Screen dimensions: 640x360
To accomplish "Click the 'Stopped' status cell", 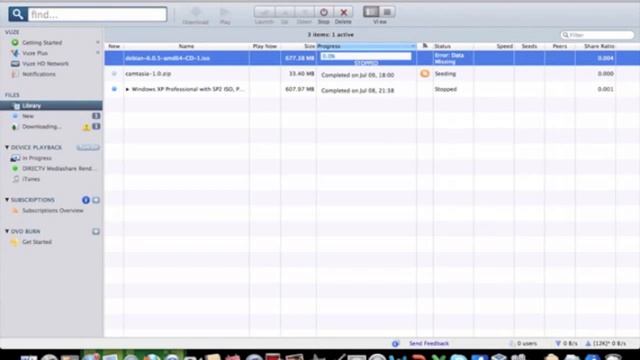I will coord(446,89).
